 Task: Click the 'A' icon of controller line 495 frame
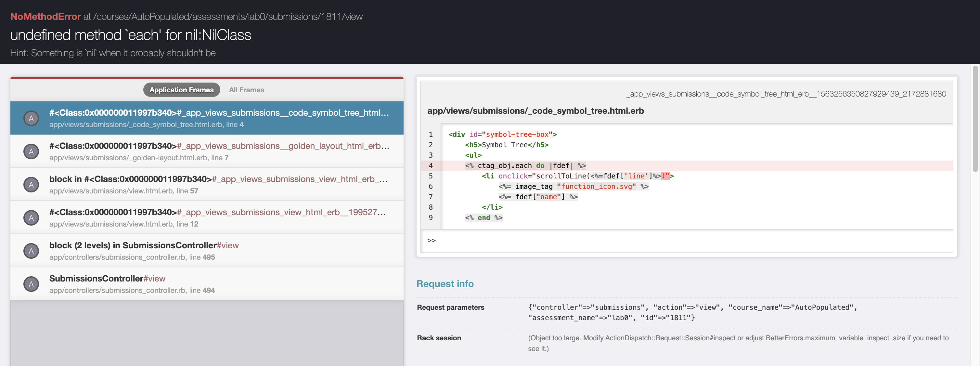coord(31,251)
